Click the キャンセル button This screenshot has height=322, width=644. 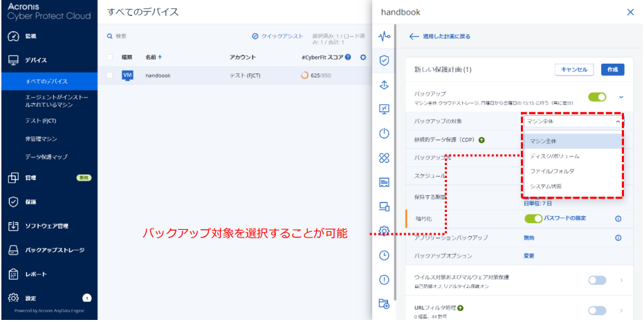(x=574, y=69)
